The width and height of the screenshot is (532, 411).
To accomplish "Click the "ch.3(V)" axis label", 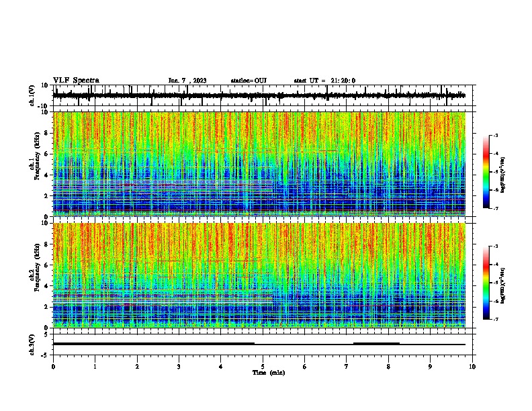I will [x=32, y=345].
